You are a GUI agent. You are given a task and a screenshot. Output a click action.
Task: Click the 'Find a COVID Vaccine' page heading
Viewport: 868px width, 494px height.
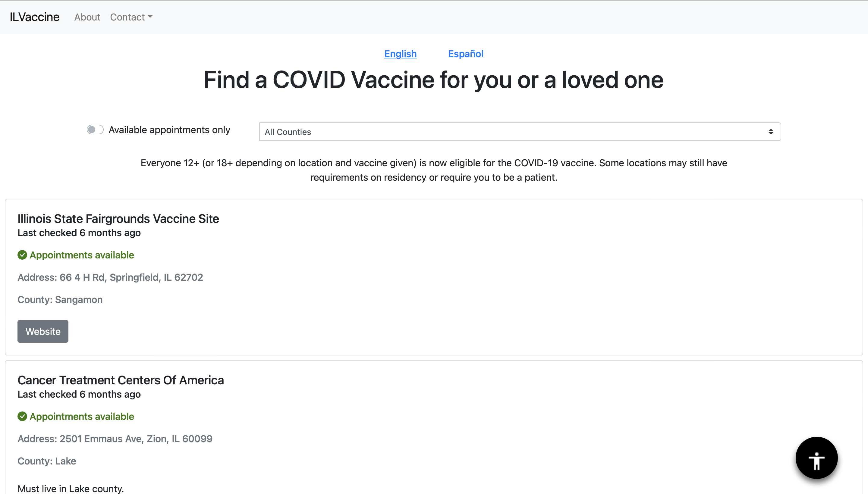pyautogui.click(x=433, y=80)
